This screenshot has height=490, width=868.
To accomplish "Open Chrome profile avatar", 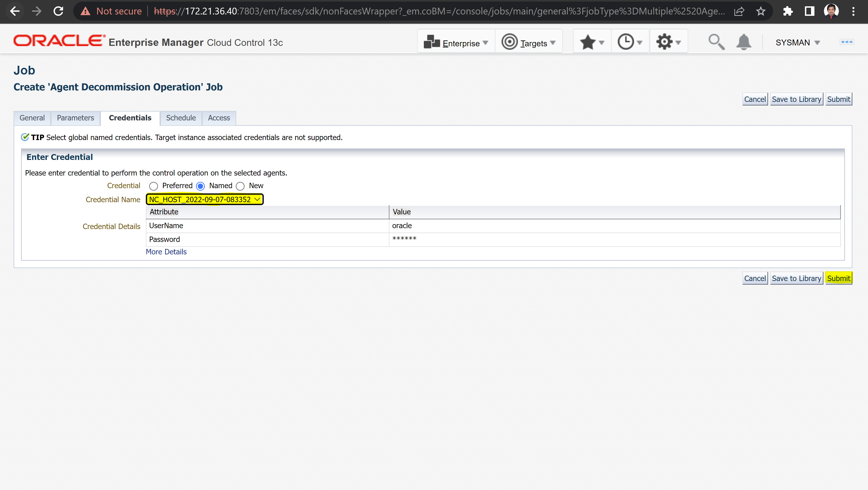I will [x=831, y=12].
